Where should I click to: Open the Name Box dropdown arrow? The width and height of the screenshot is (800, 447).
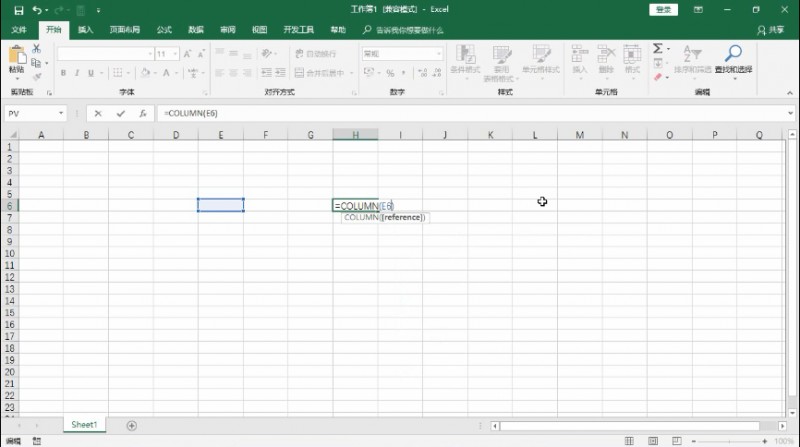coord(61,113)
